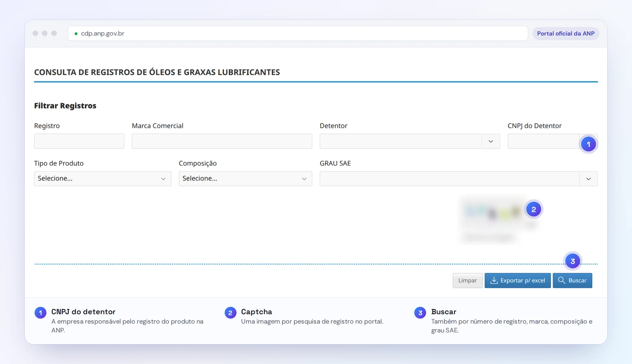Click the 'Filtrar Registros' heading
The height and width of the screenshot is (364, 632).
pyautogui.click(x=65, y=106)
